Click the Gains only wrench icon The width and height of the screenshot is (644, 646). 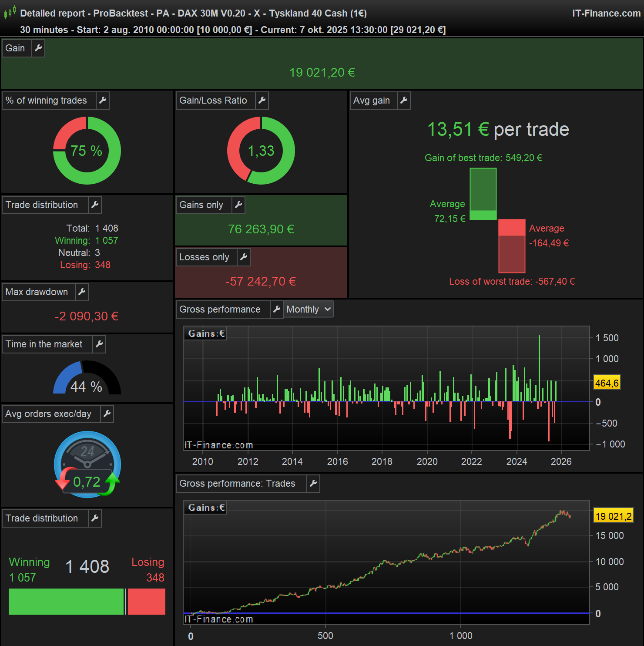point(238,205)
